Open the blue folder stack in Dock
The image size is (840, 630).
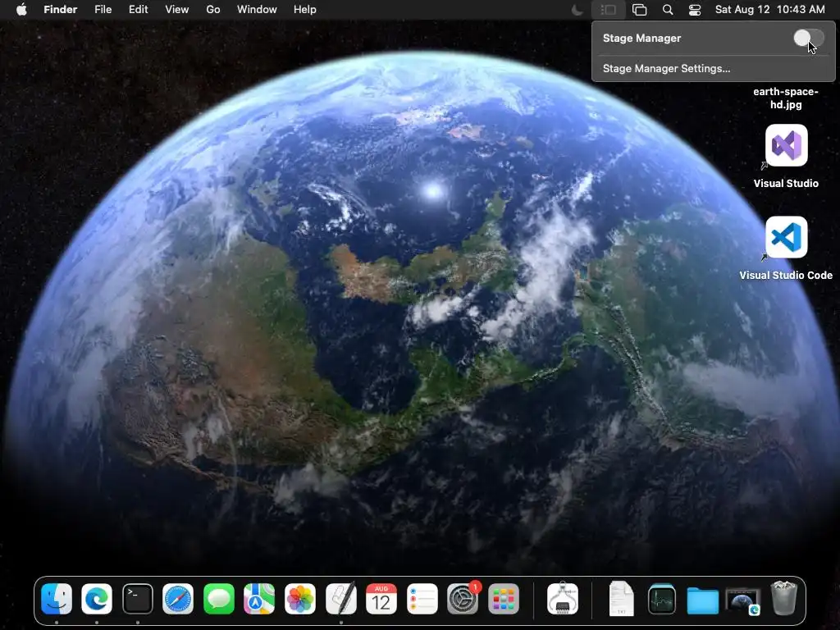[702, 600]
